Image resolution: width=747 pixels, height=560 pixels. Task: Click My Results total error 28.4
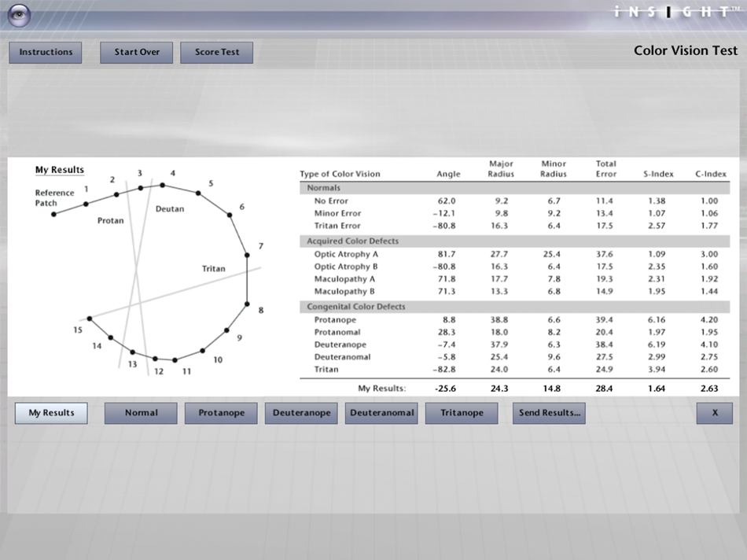[604, 389]
